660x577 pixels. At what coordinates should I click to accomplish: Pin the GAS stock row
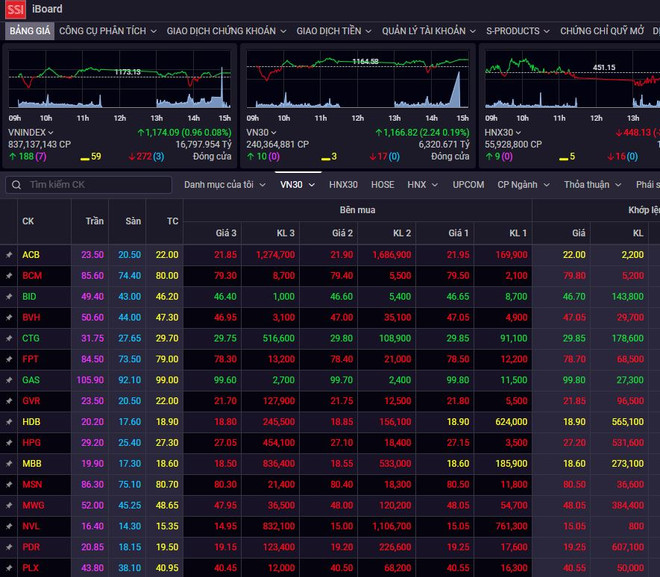coord(9,380)
